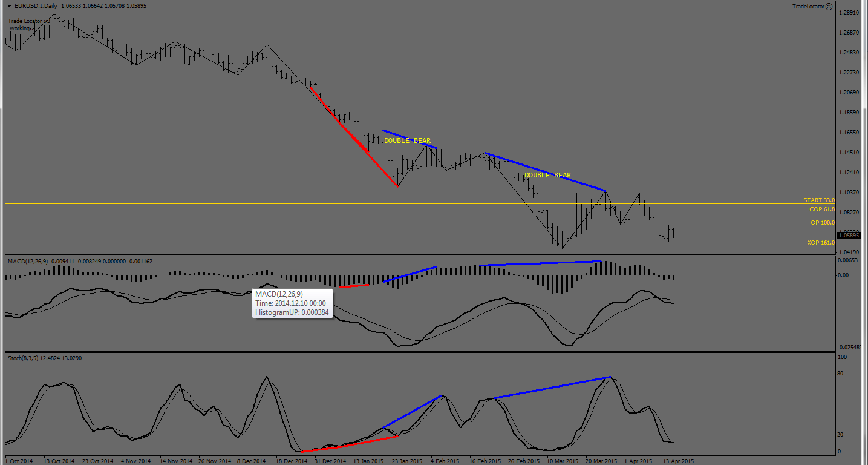Click the "26 Nov 2014" date label
Viewport: 868px width, 465px height.
(x=215, y=461)
